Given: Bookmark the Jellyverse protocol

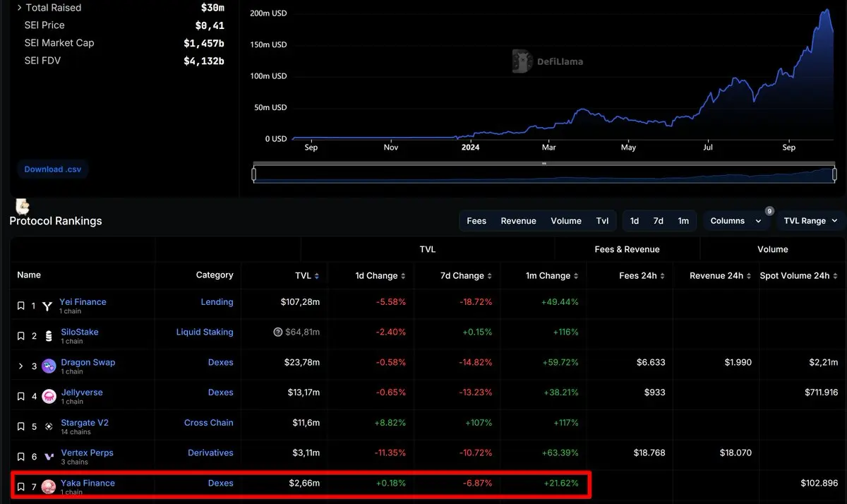Looking at the screenshot, I should pos(20,397).
